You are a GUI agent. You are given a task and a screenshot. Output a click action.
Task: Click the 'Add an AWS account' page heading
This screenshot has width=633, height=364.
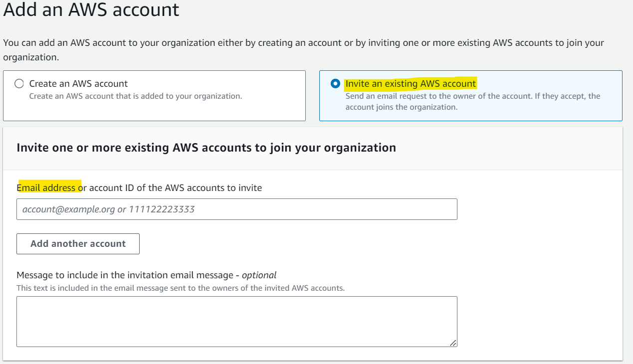pyautogui.click(x=91, y=9)
